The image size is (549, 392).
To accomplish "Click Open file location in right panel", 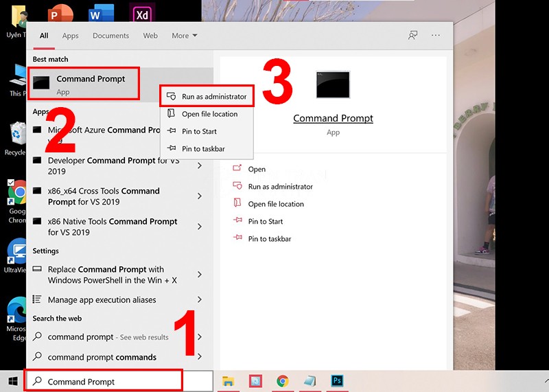I will (275, 204).
